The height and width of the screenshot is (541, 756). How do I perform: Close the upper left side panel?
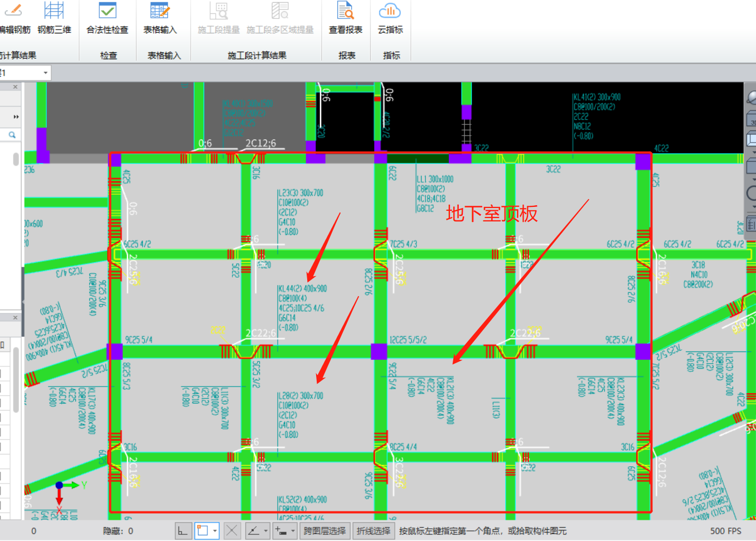15,87
